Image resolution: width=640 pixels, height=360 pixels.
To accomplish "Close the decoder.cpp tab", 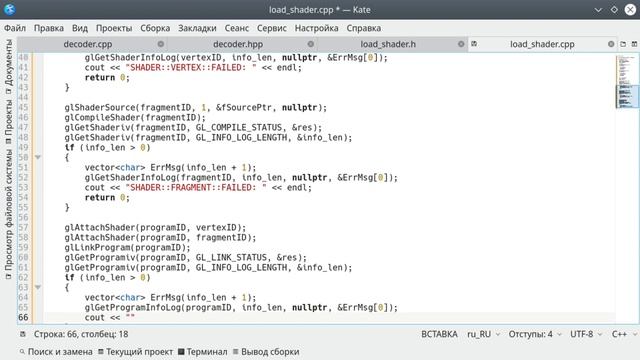I will pyautogui.click(x=161, y=44).
